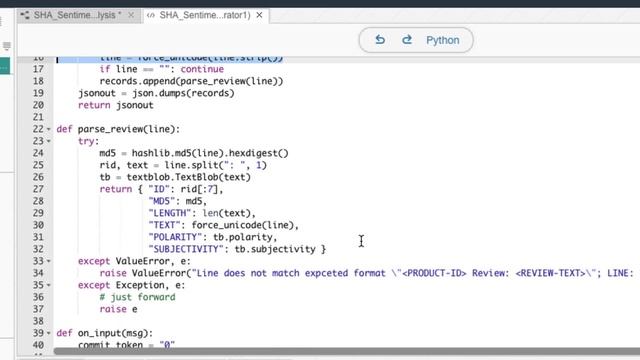Click on 'md5 = hashlib.md5(line).hexdigest()' line
Image resolution: width=640 pixels, height=360 pixels.
pyautogui.click(x=194, y=153)
